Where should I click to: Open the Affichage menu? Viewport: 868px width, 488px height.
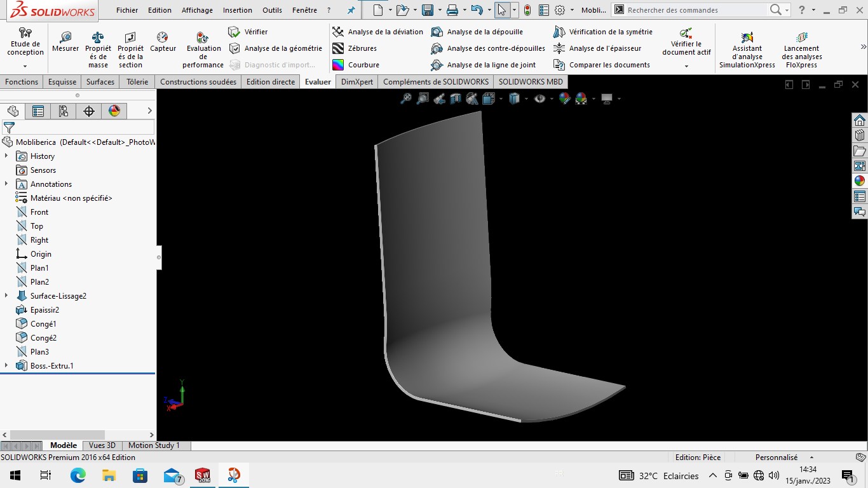(197, 10)
